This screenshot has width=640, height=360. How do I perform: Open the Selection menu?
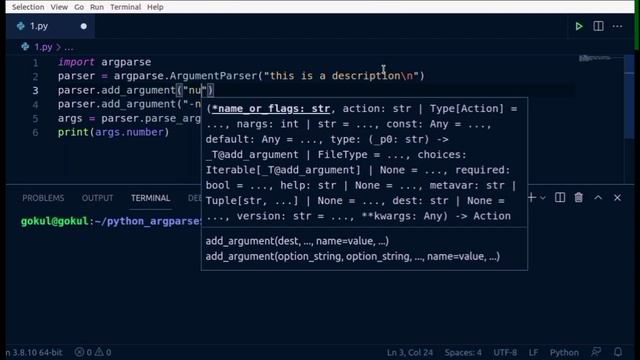tap(28, 7)
